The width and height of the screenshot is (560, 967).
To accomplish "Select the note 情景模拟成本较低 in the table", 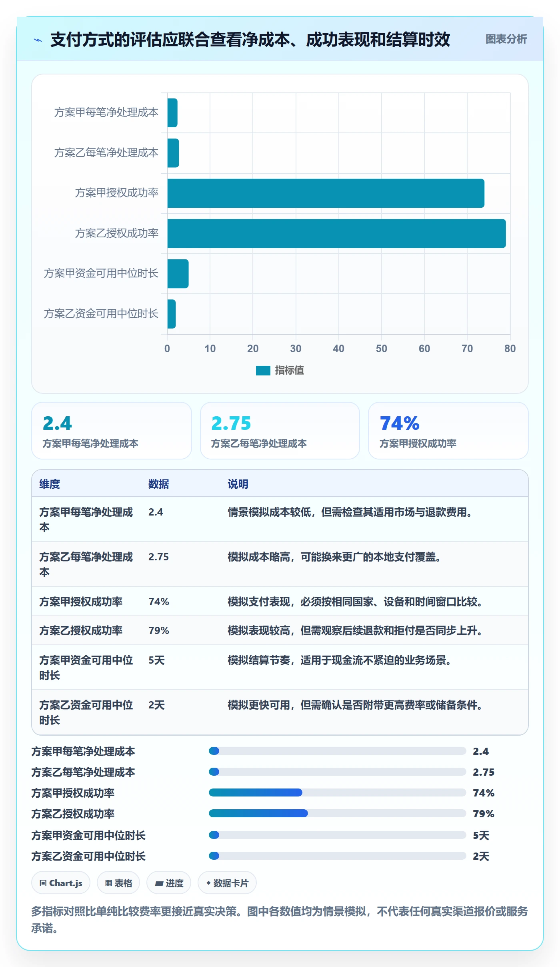I will pyautogui.click(x=350, y=512).
